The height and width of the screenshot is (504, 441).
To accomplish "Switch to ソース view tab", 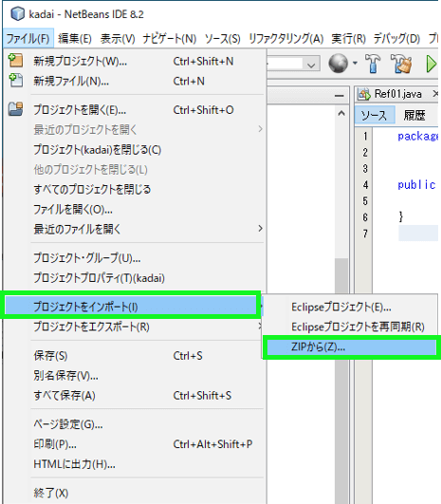I will (x=375, y=115).
